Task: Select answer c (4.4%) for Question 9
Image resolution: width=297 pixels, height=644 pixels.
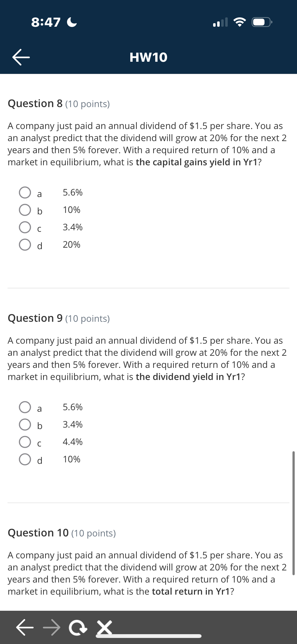Action: tap(25, 442)
